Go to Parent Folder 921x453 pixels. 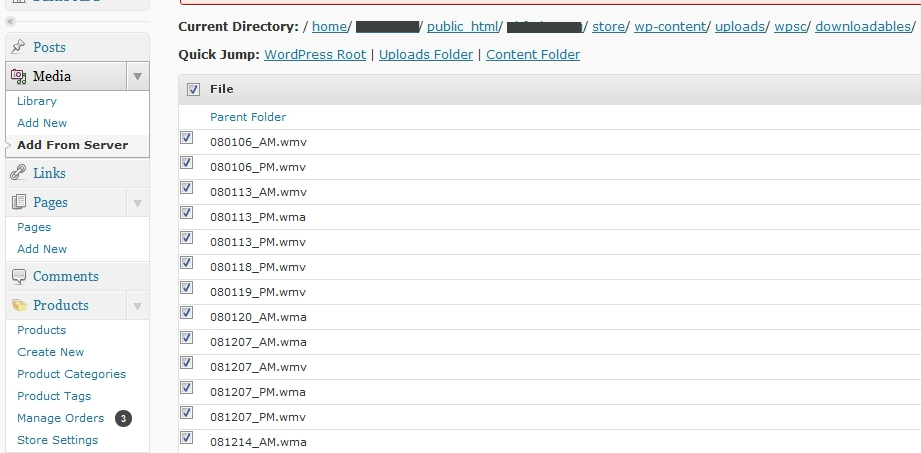(248, 117)
